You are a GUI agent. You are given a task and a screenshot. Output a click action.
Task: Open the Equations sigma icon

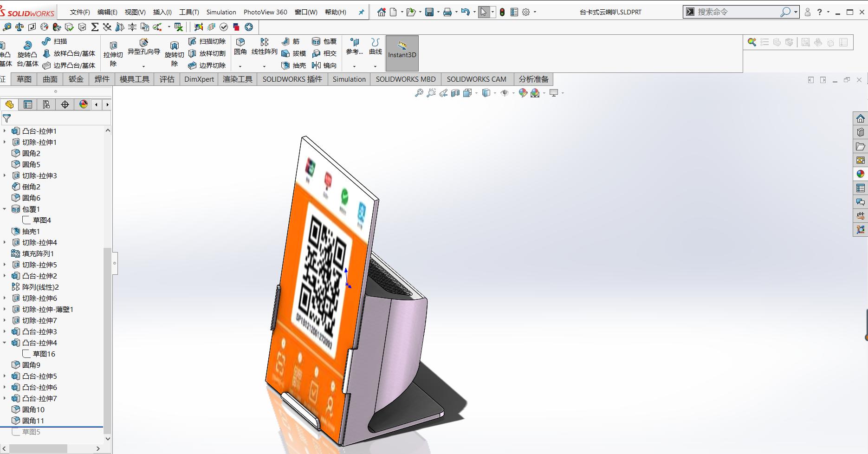pos(95,27)
